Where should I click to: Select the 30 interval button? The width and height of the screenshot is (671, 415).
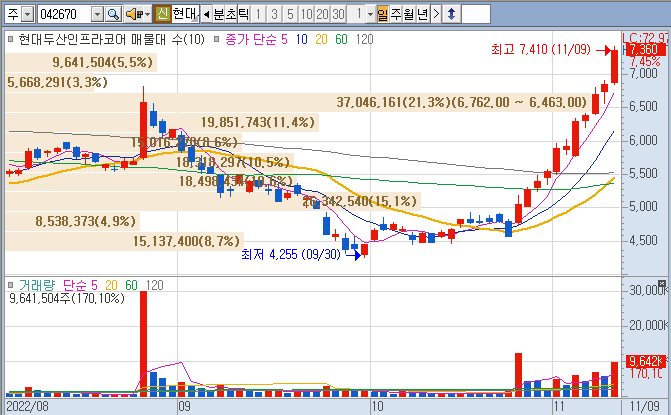point(338,15)
